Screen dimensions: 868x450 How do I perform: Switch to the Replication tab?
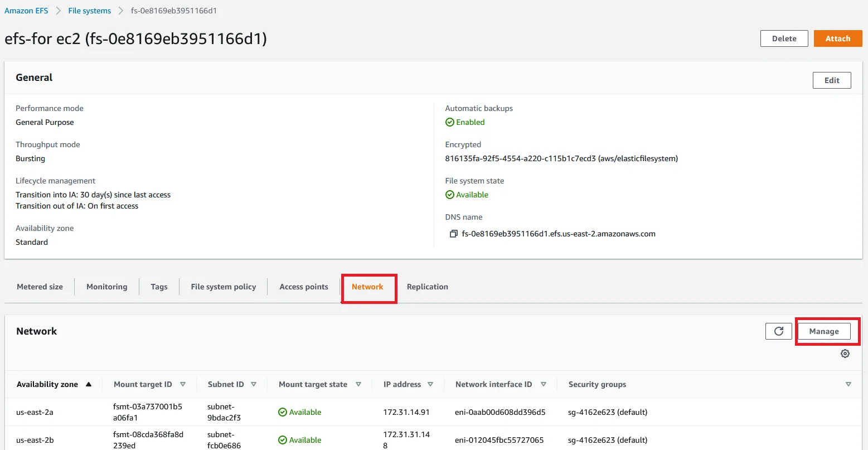(428, 287)
